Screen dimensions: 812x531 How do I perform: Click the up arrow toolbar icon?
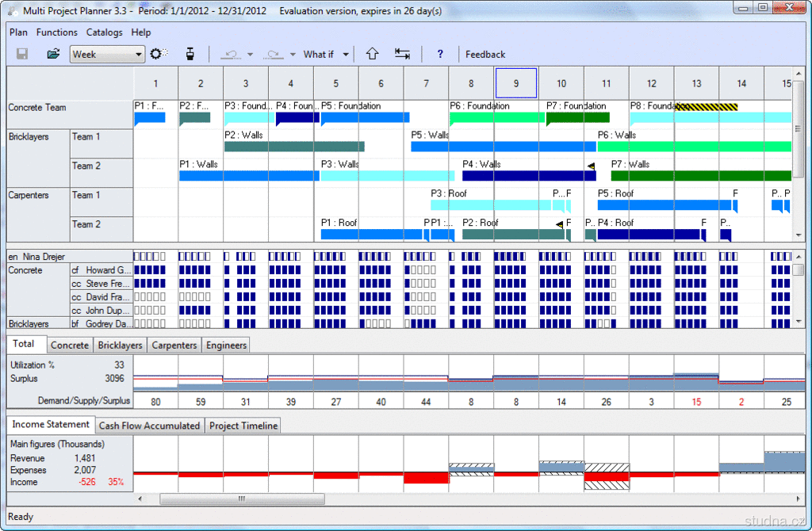click(372, 54)
